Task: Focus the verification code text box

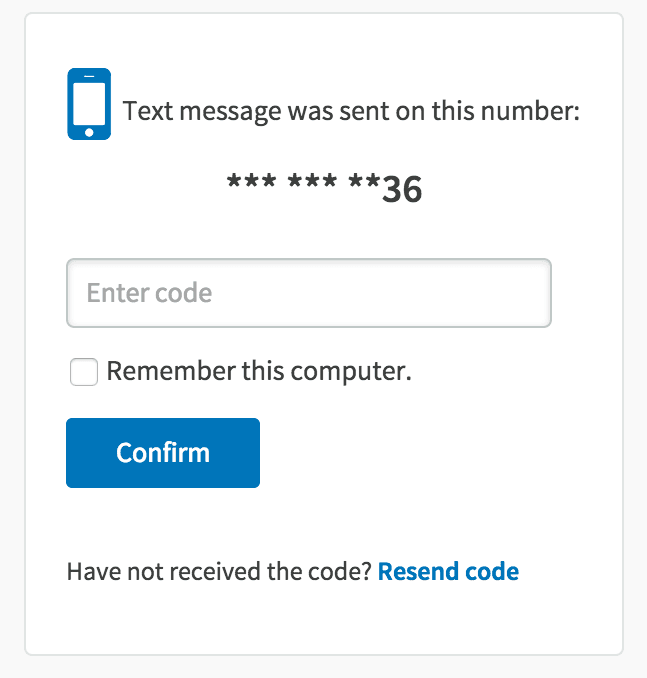Action: (308, 293)
